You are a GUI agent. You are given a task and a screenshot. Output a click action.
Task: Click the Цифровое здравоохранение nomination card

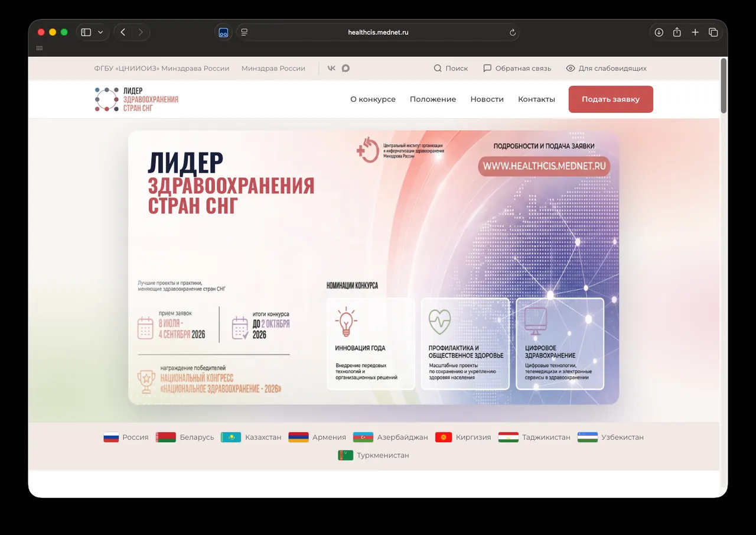pyautogui.click(x=560, y=343)
